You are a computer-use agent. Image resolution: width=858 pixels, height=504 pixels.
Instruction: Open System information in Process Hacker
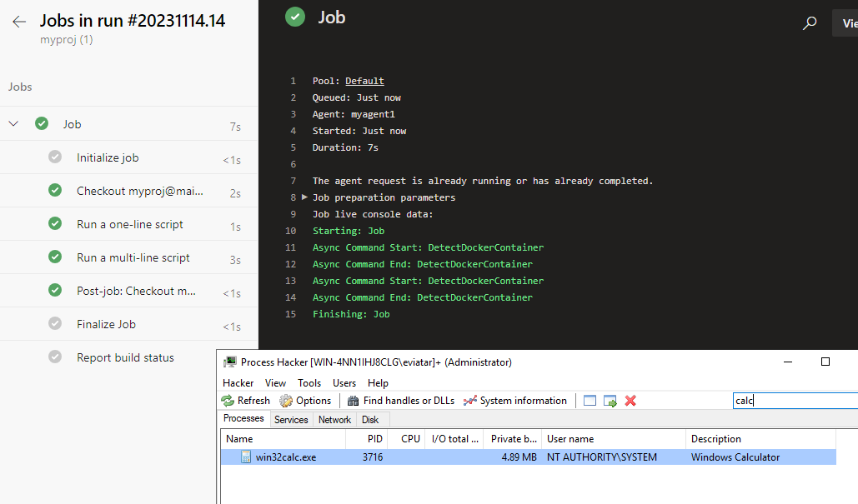coord(515,401)
